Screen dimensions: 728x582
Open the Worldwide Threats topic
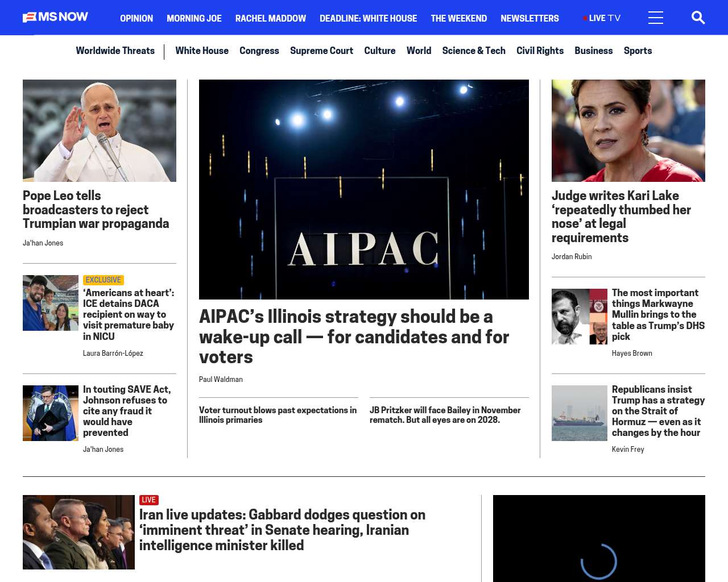point(115,51)
